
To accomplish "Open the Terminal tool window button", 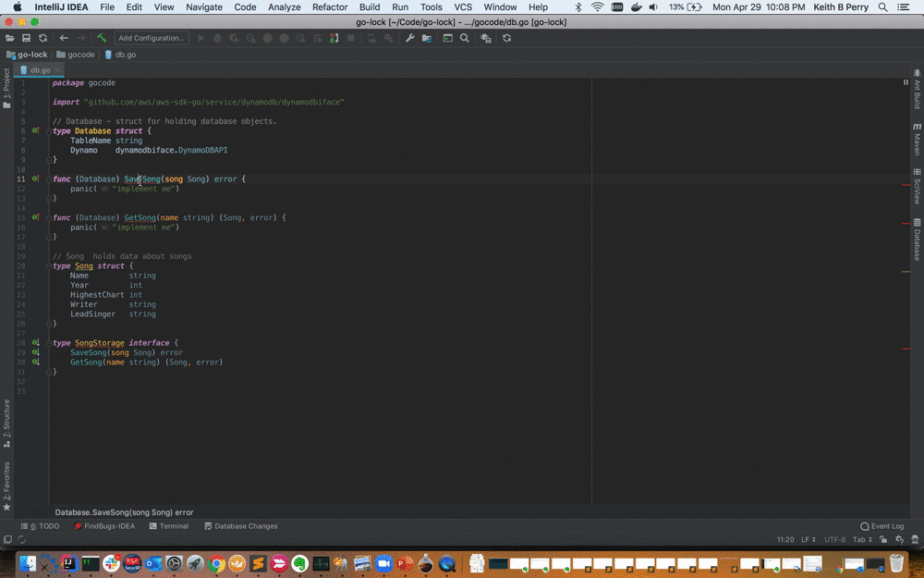I will coord(169,526).
